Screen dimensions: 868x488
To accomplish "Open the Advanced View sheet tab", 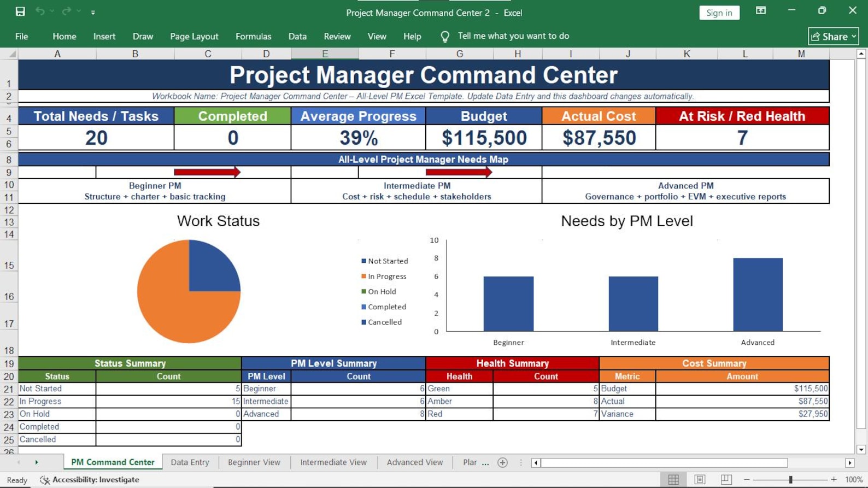I will [x=415, y=462].
